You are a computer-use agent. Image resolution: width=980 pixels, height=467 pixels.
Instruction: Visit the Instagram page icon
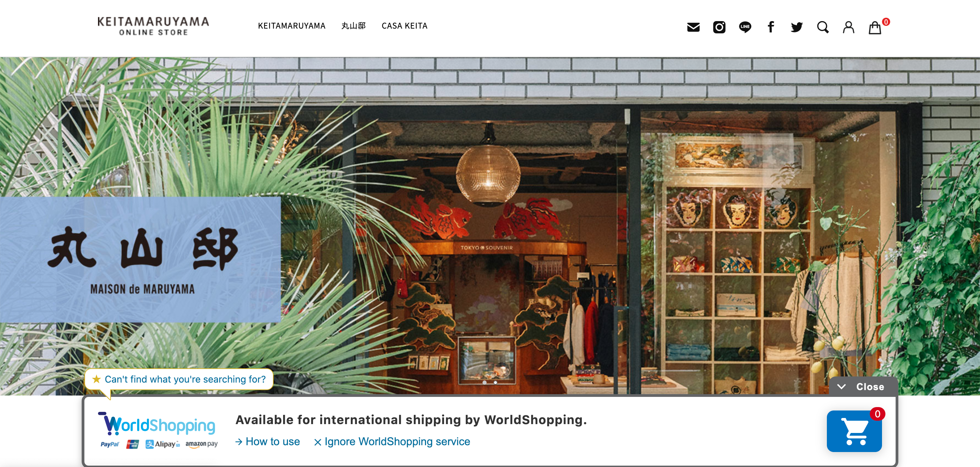point(719,27)
